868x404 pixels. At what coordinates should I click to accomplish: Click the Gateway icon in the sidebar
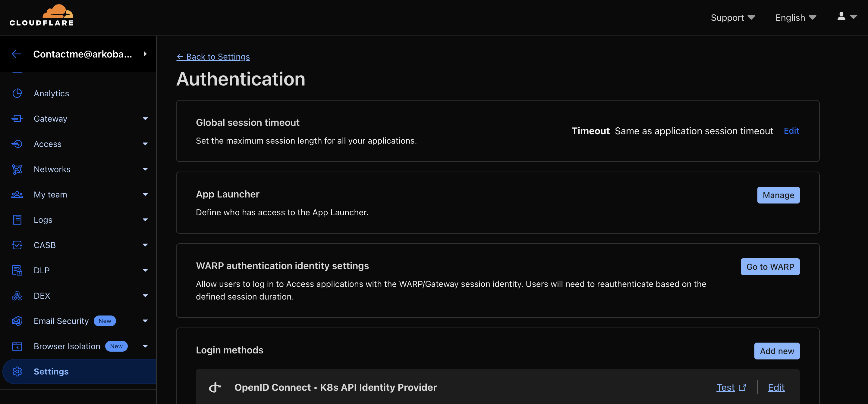[x=17, y=118]
